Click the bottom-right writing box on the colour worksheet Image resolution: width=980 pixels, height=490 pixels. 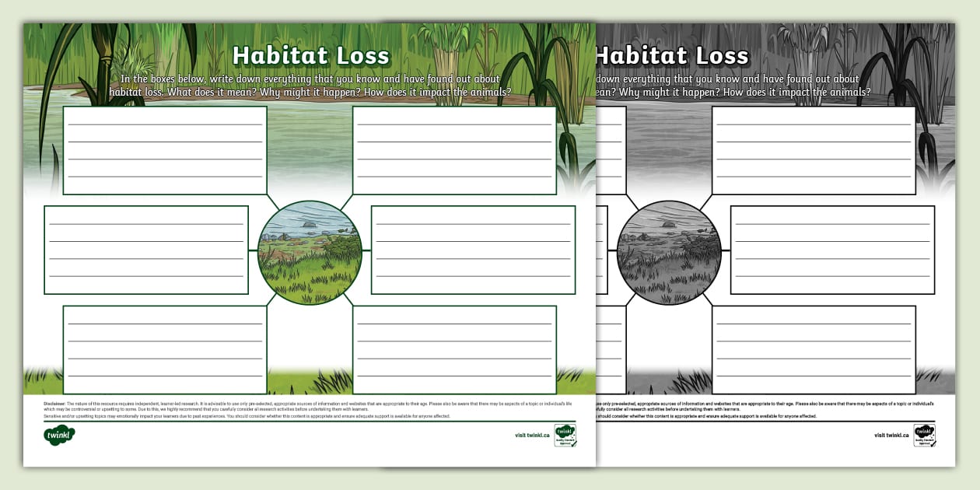[454, 349]
